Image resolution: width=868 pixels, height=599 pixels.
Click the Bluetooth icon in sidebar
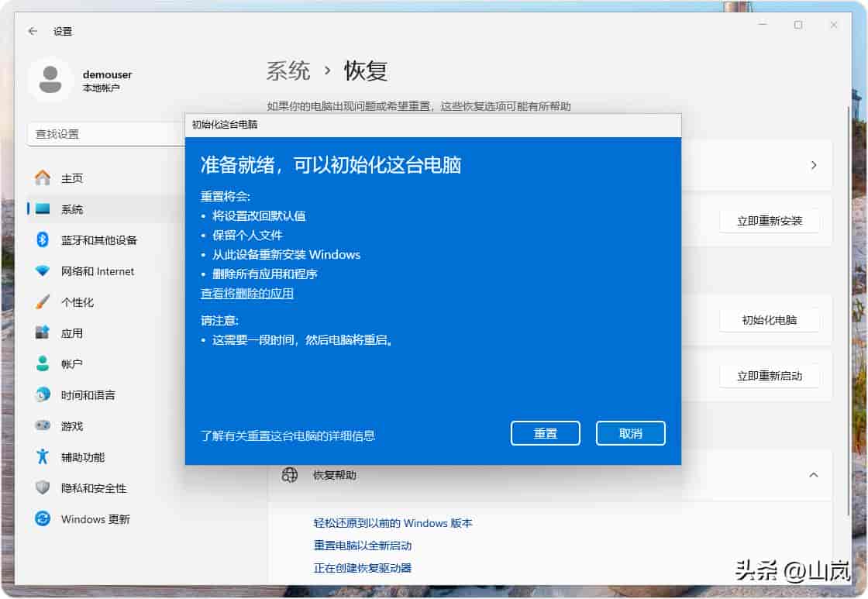(43, 239)
